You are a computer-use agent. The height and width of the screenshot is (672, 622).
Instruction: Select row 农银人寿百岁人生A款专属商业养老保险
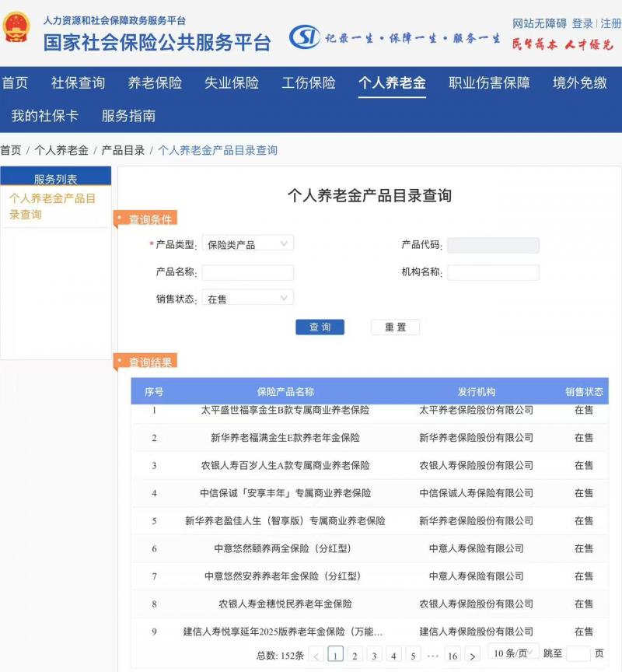coord(369,465)
